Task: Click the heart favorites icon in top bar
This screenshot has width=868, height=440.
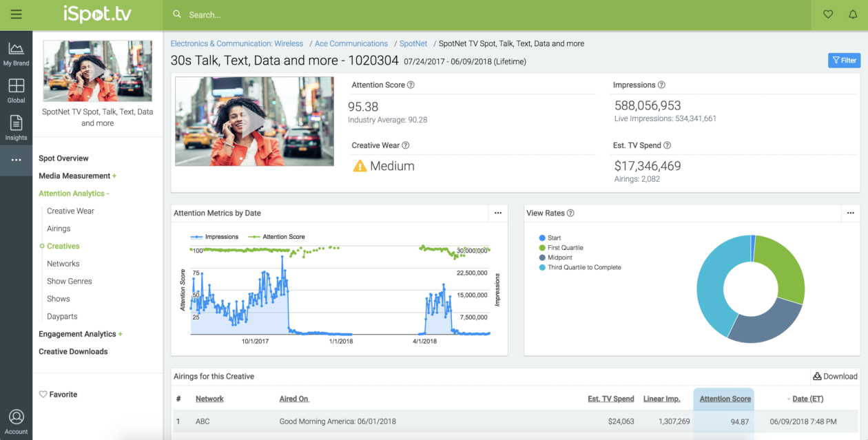Action: tap(828, 14)
